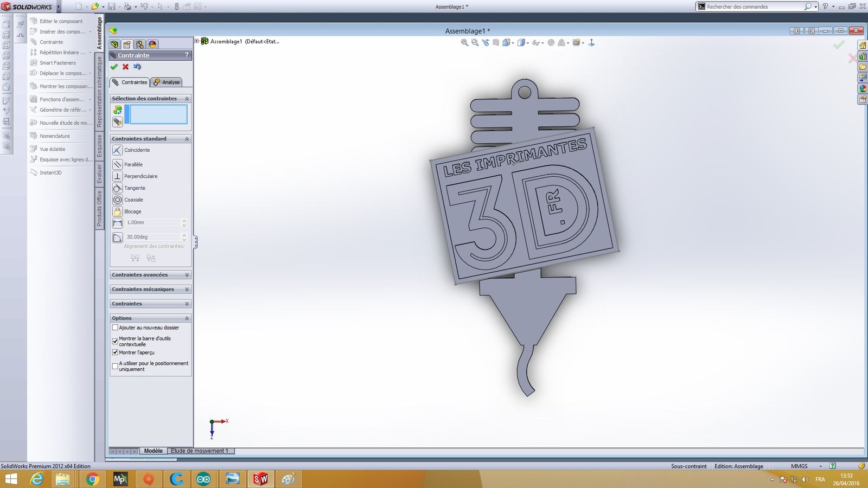The height and width of the screenshot is (488, 868).
Task: Toggle 'Ajouter au nouveau dossier' checkbox
Action: click(115, 328)
